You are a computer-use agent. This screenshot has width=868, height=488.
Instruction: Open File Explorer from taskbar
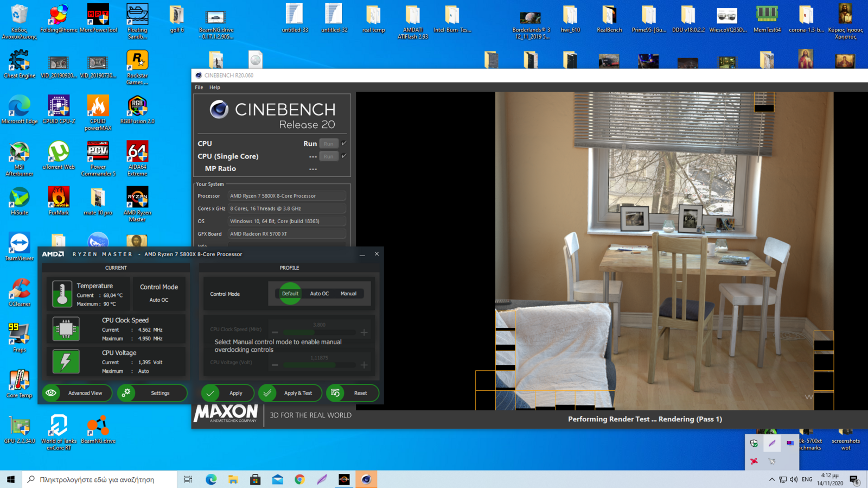[233, 479]
